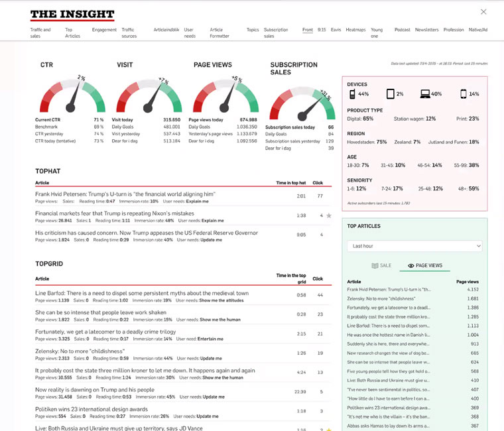Open He was once the hottest name sidebar article

tap(389, 335)
